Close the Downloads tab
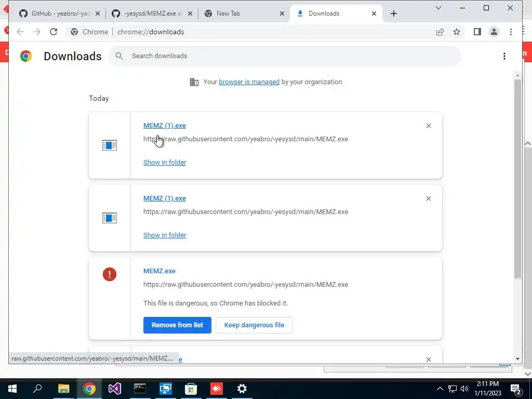The image size is (532, 399). [x=374, y=14]
